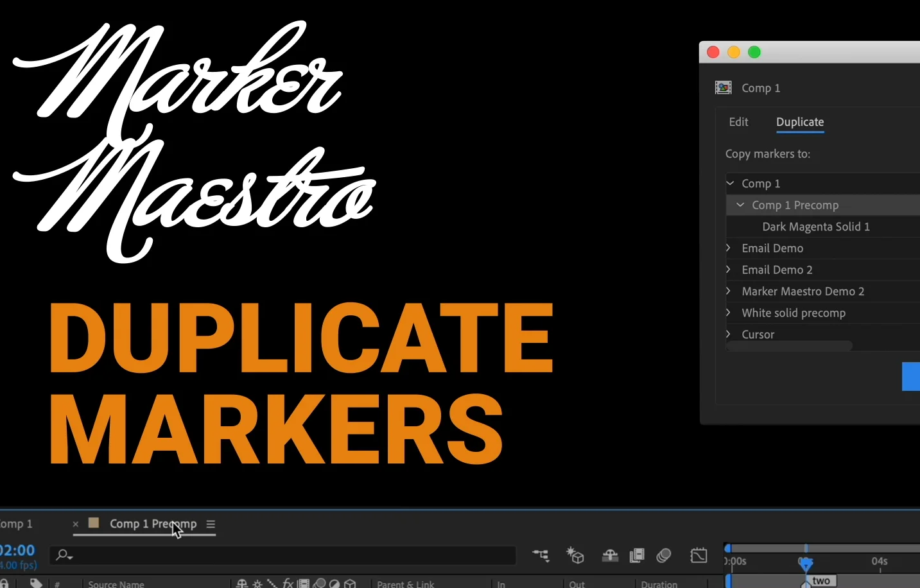Click the 3D Layer cube column icon

(x=350, y=584)
